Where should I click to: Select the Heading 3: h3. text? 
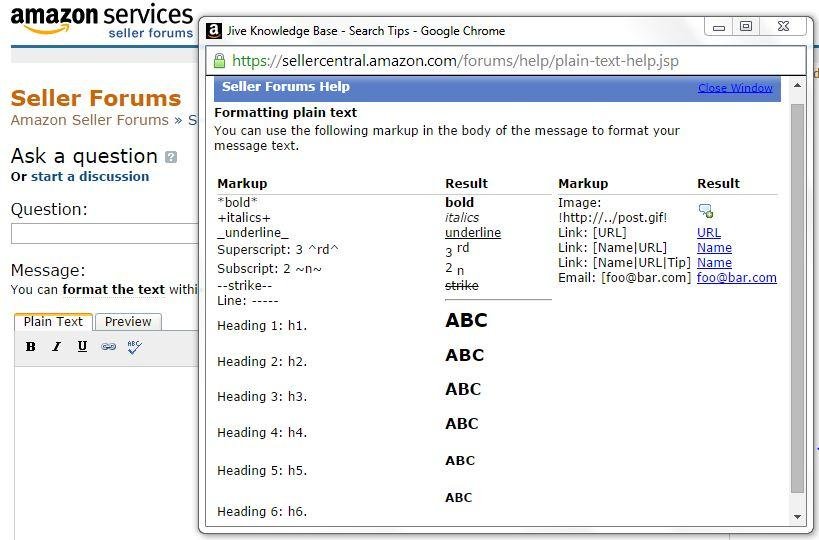tap(262, 397)
